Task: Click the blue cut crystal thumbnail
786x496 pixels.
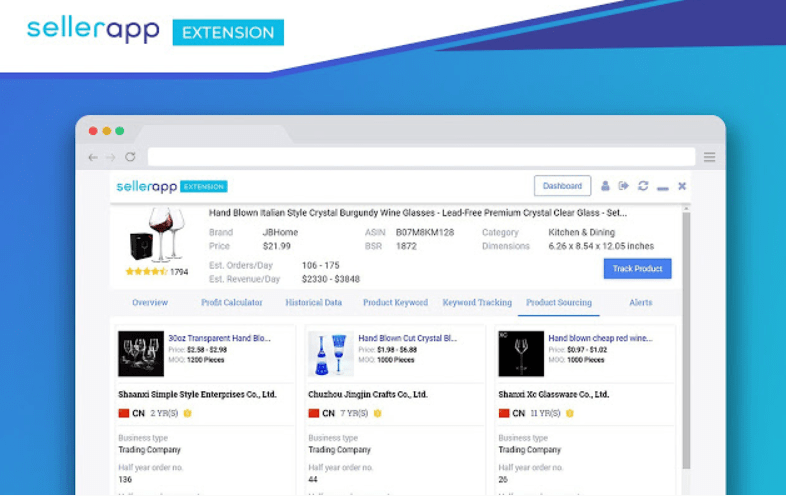Action: click(x=331, y=354)
